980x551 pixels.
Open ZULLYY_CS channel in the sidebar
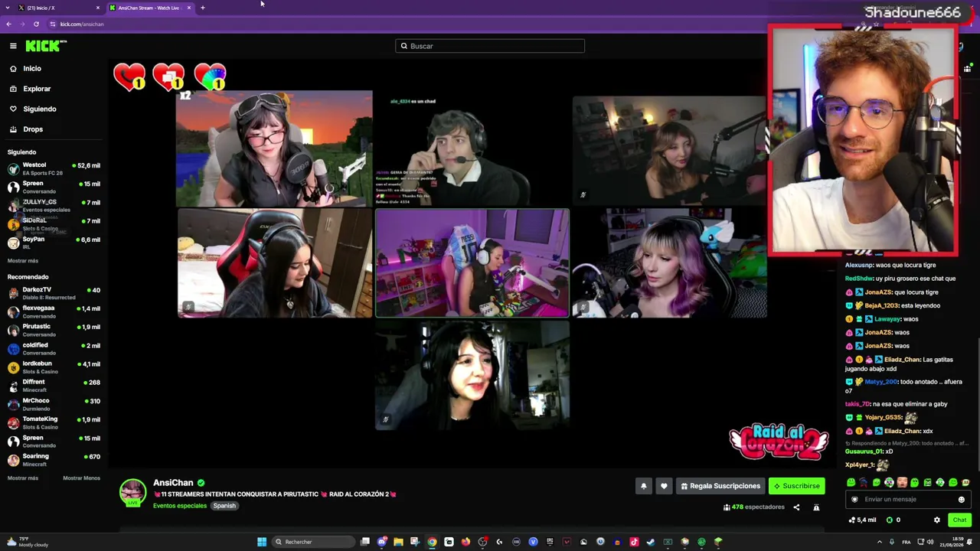(x=54, y=205)
